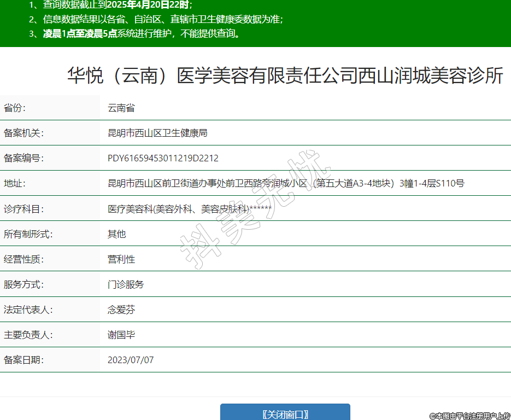Click the 省份 row label
Image resolution: width=511 pixels, height=420 pixels.
point(15,108)
